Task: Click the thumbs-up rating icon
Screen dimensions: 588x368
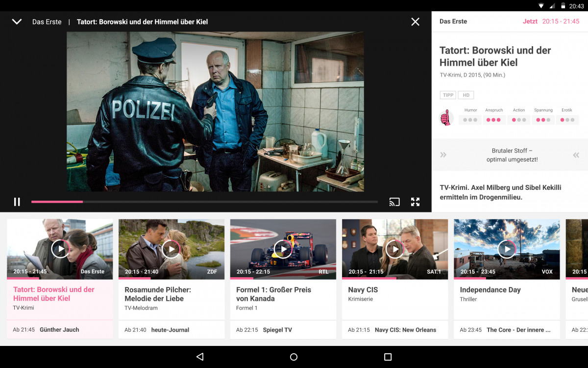Action: pos(445,118)
